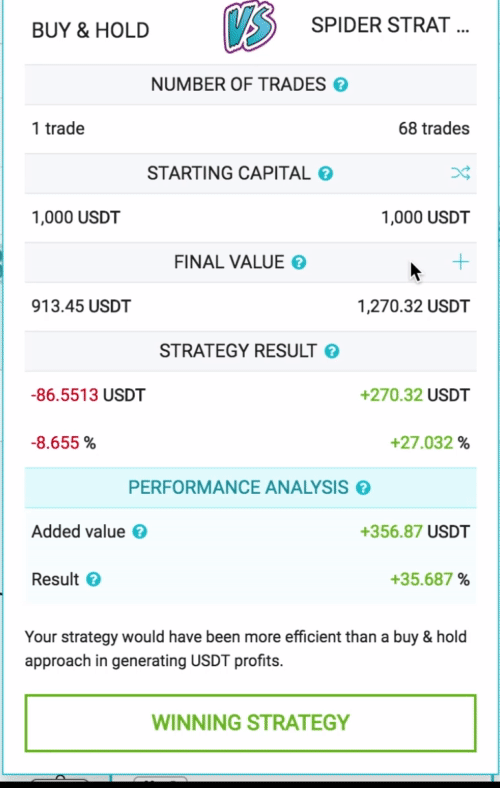Click the Strategy Result help icon

pos(332,351)
